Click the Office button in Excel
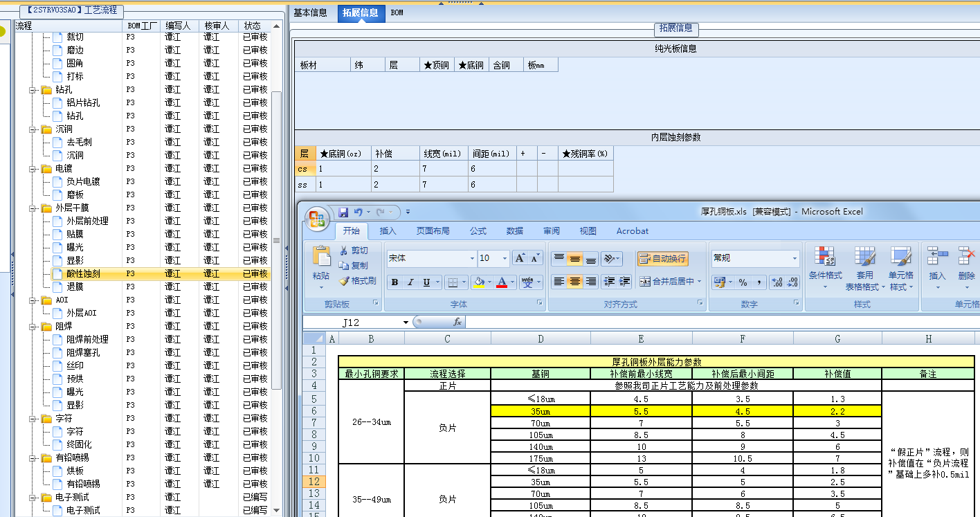 [317, 219]
